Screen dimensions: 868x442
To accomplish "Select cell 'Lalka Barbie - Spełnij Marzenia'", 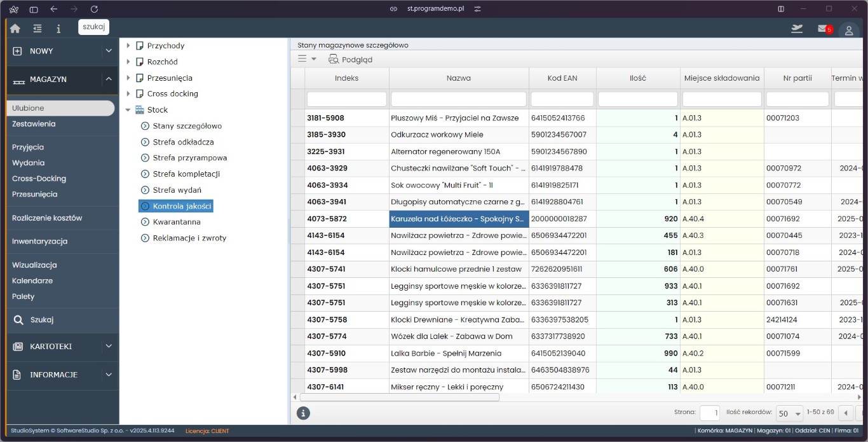I will click(459, 353).
